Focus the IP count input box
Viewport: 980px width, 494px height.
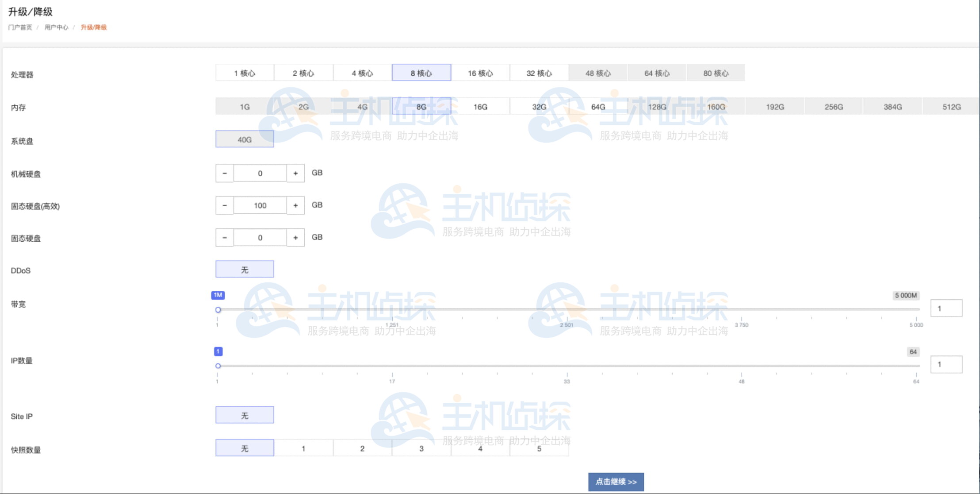coord(946,364)
